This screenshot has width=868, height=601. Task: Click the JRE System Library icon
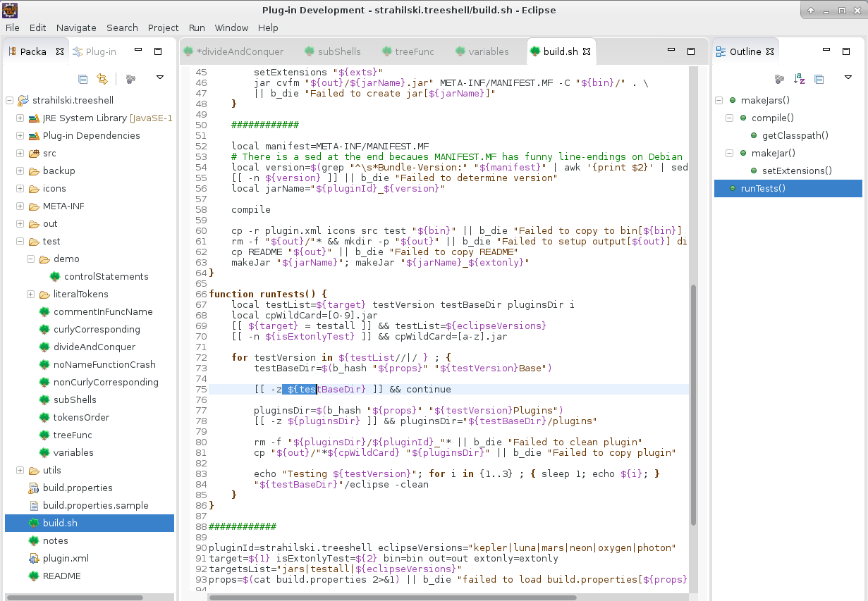(x=34, y=118)
